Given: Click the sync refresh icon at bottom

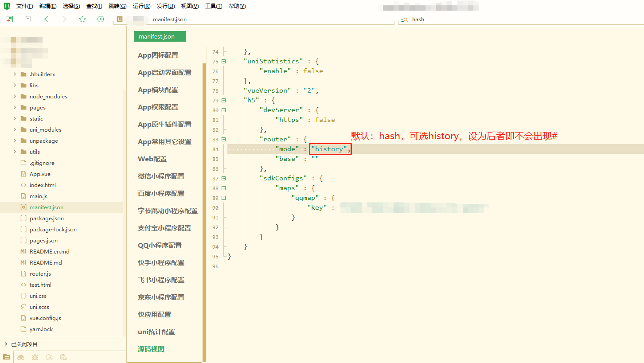Looking at the screenshot, I should pyautogui.click(x=49, y=357).
